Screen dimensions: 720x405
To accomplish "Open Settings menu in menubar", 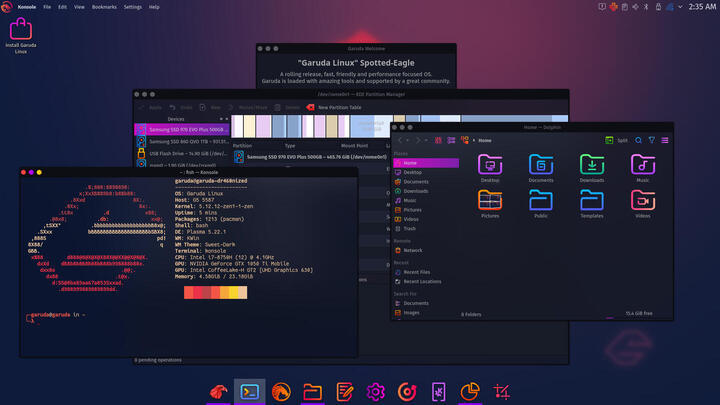I will [x=133, y=7].
